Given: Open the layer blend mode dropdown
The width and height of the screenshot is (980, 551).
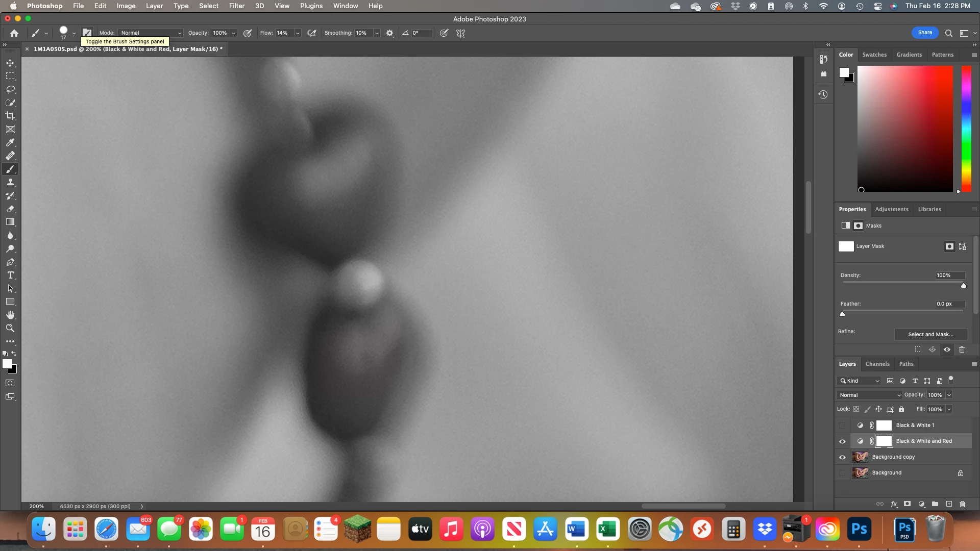Looking at the screenshot, I should click(869, 395).
